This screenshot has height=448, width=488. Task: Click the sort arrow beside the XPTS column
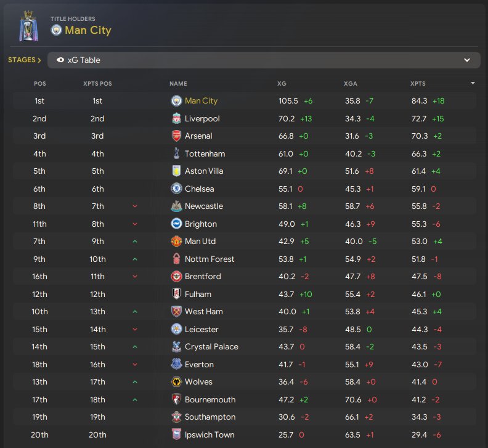[x=473, y=83]
